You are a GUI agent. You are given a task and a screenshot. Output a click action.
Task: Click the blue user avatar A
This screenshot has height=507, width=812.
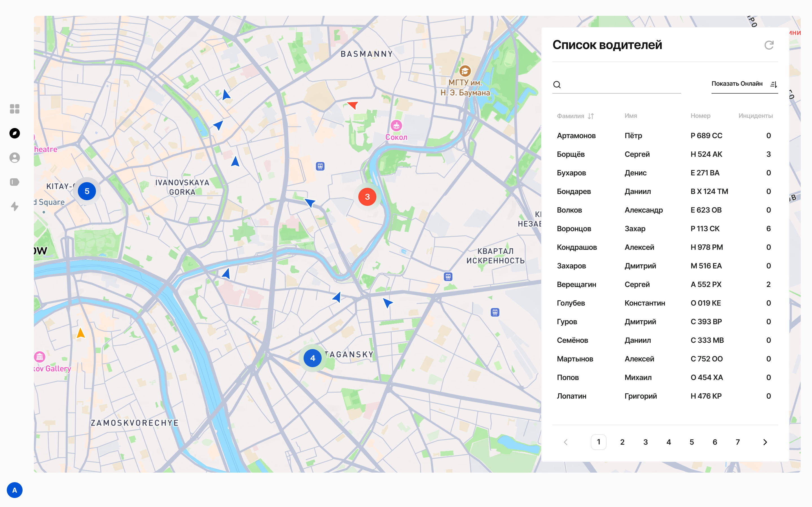click(x=14, y=490)
